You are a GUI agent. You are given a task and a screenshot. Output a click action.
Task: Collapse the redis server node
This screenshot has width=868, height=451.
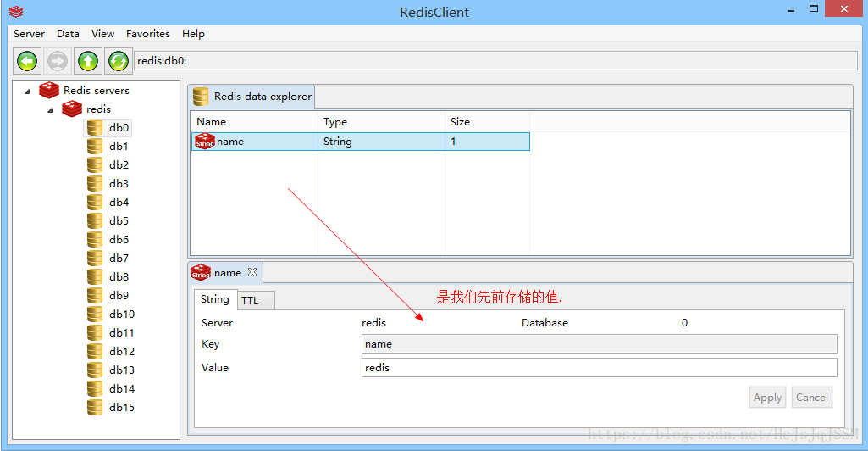tap(50, 110)
